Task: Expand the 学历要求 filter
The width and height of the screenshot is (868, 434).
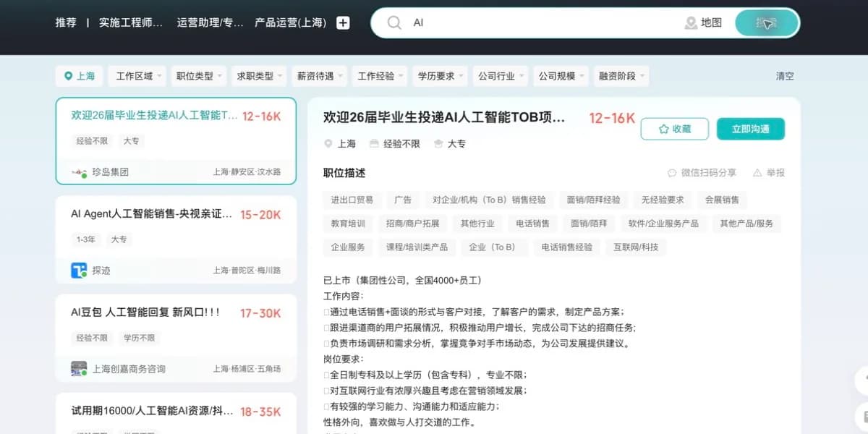Action: click(x=439, y=76)
